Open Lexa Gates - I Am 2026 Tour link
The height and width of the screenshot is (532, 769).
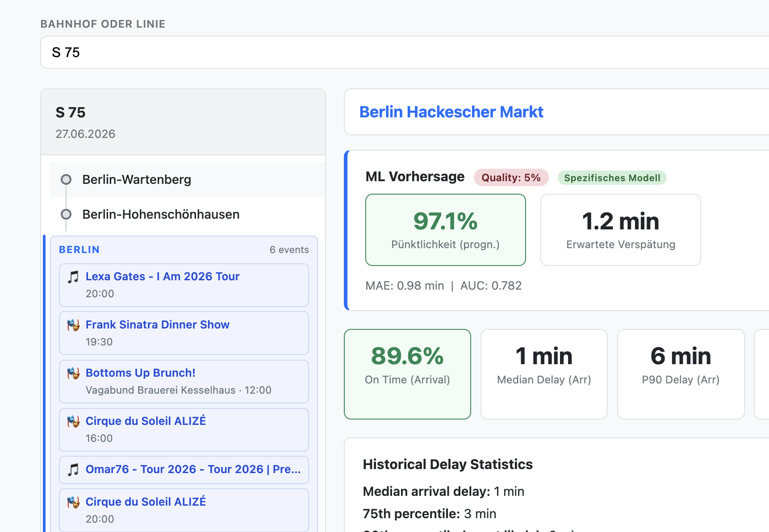pyautogui.click(x=163, y=277)
